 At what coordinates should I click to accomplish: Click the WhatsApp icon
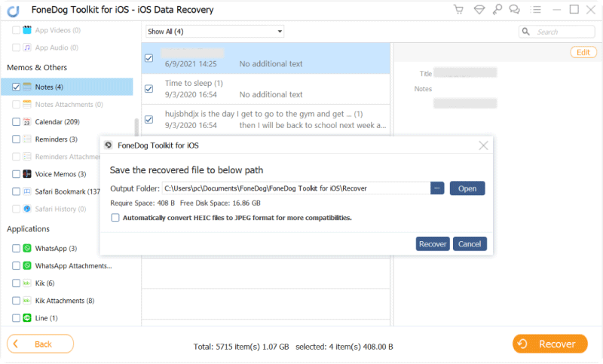click(x=27, y=248)
